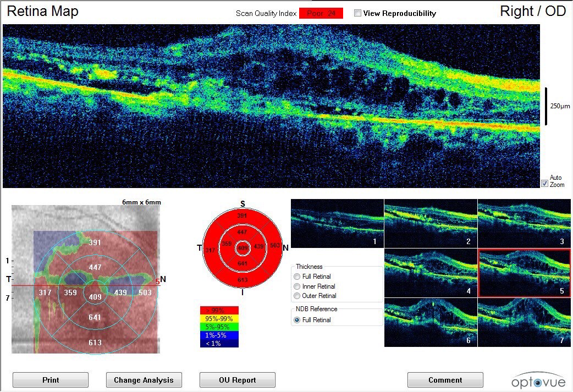View OCT scan thumbnail 7
This screenshot has width=573, height=392.
tap(524, 321)
